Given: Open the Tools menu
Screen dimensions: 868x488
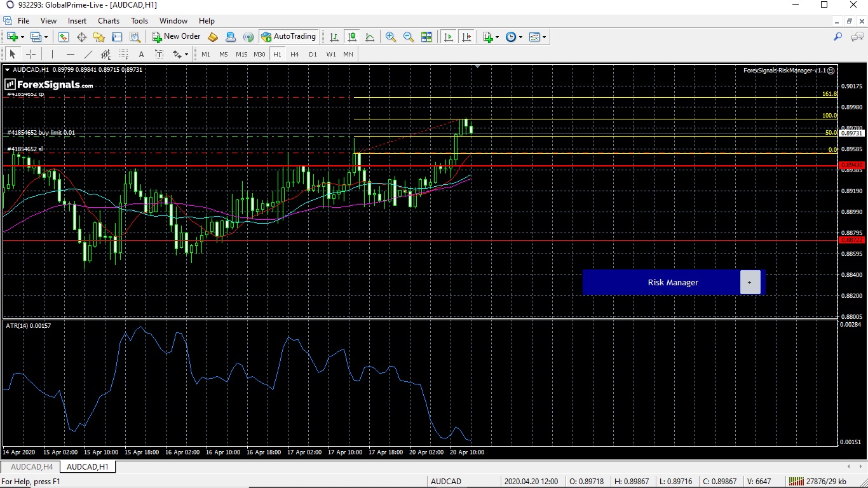Looking at the screenshot, I should 139,21.
